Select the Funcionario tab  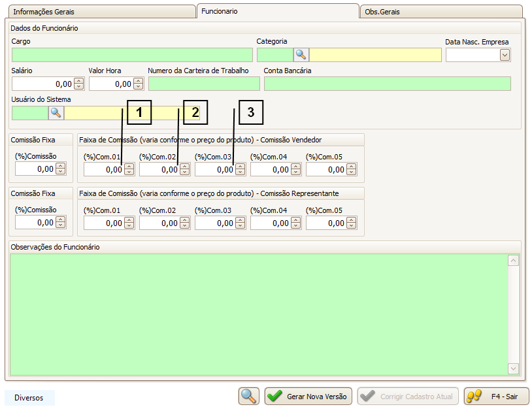pos(220,11)
